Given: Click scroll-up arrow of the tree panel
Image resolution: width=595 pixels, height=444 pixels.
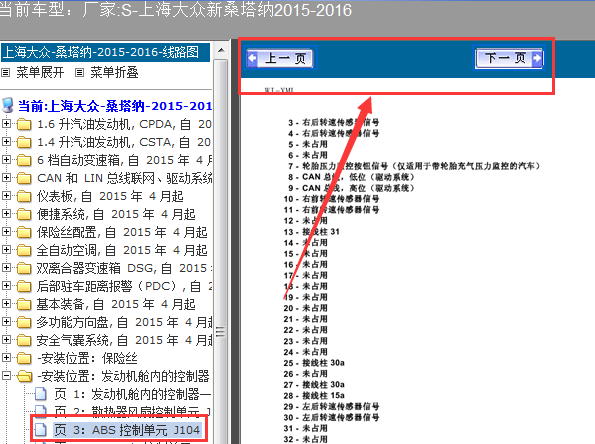Looking at the screenshot, I should coord(221,50).
